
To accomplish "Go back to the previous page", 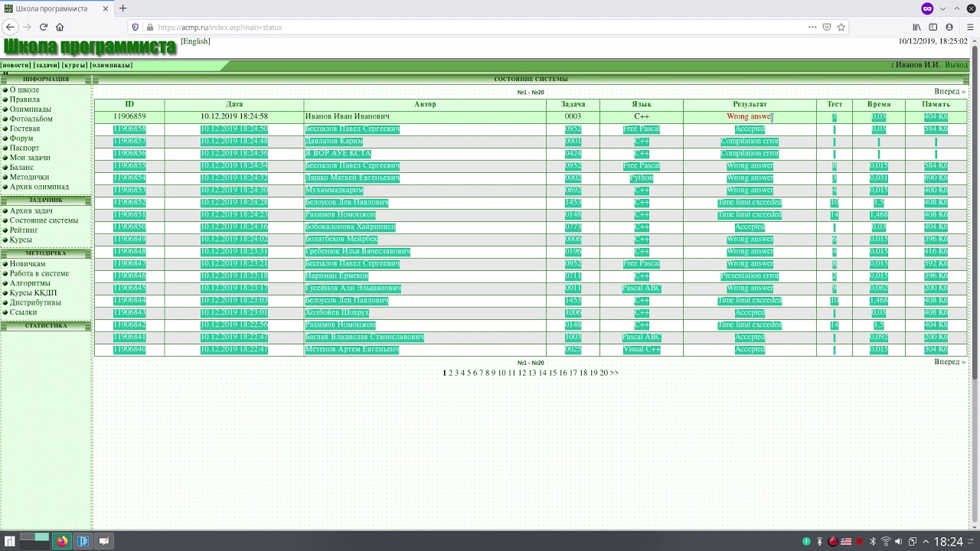I will [x=10, y=27].
